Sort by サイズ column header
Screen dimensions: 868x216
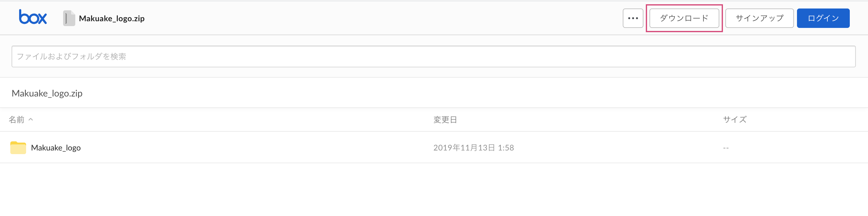pyautogui.click(x=734, y=120)
